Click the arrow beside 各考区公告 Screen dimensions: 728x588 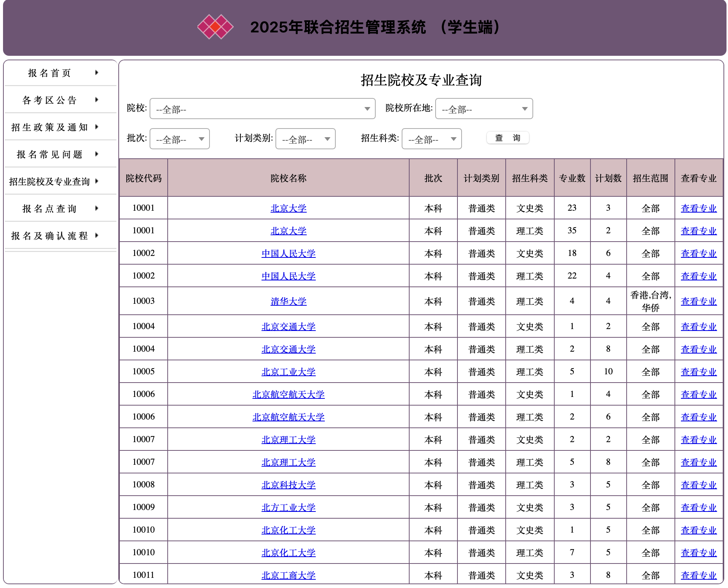point(97,100)
